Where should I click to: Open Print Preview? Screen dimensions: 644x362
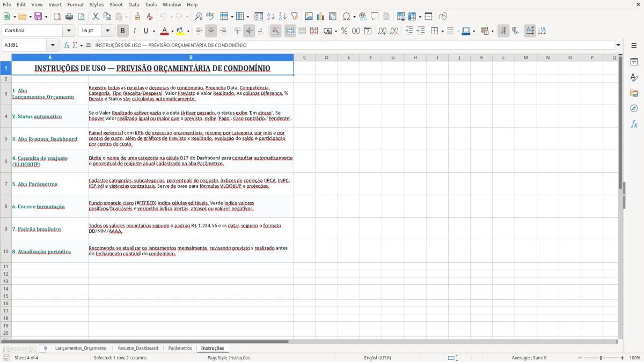coord(81,17)
